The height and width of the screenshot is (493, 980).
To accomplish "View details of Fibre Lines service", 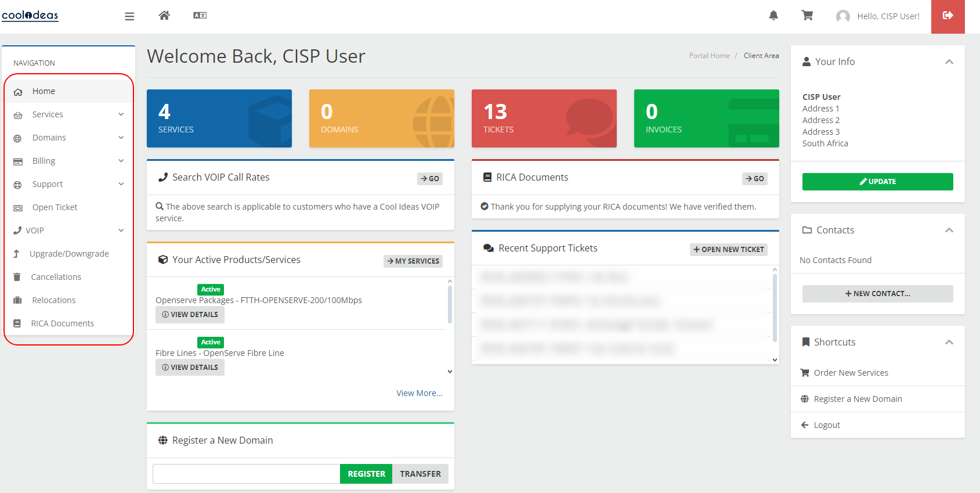I will (190, 368).
